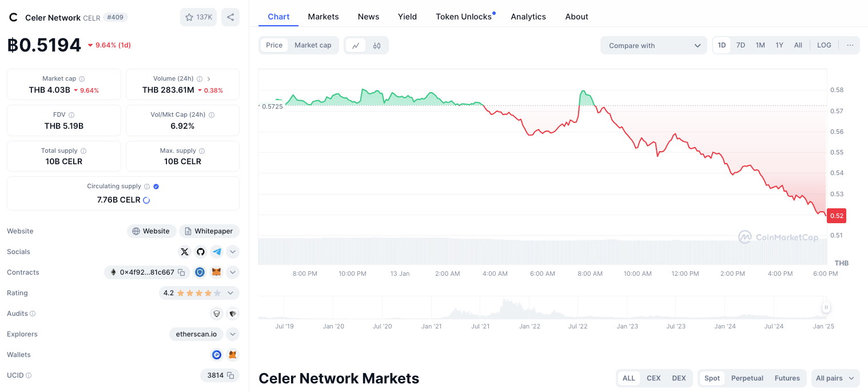
Task: Click the range slider handle near Jan '25
Action: tap(826, 308)
